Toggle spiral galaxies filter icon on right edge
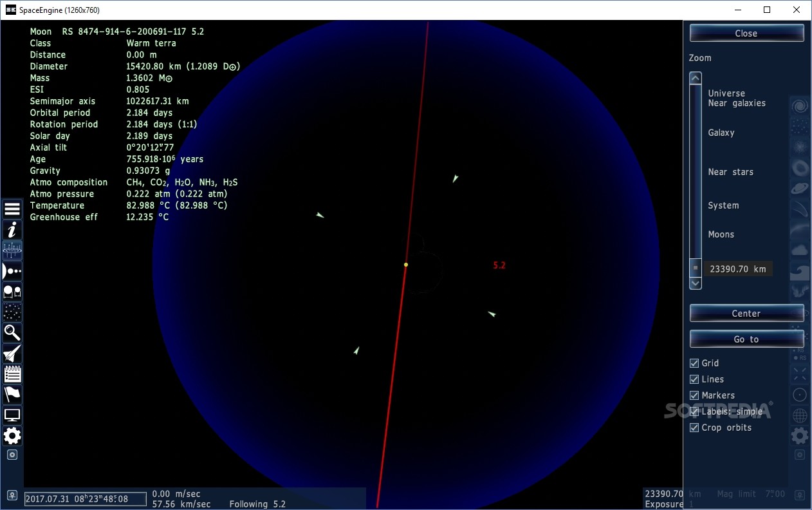This screenshot has height=510, width=812. 800,106
